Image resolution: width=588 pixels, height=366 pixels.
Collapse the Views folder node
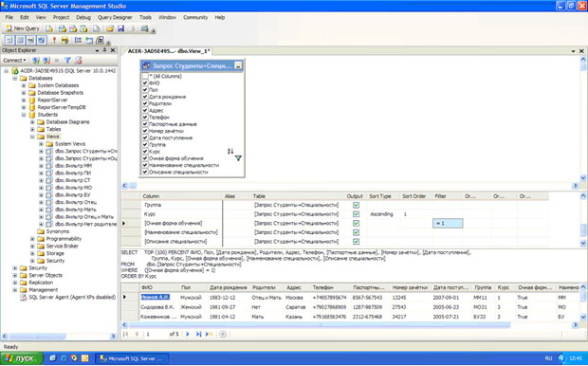pyautogui.click(x=32, y=137)
